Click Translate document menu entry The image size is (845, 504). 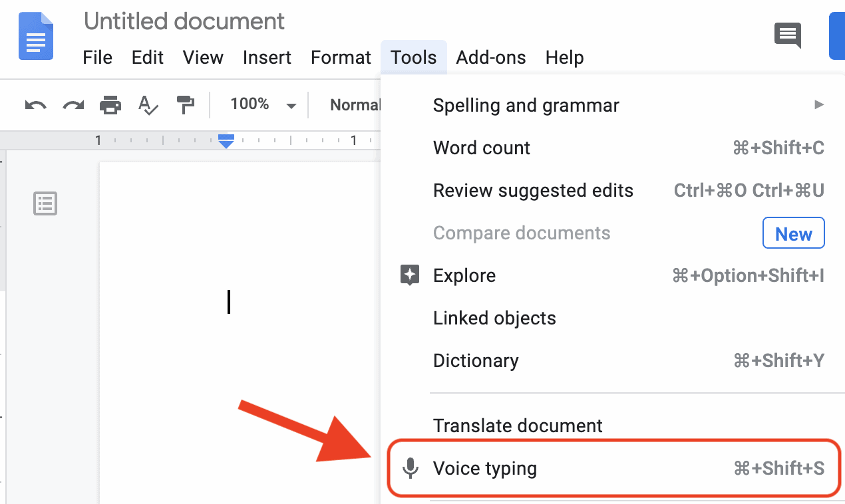pos(518,426)
